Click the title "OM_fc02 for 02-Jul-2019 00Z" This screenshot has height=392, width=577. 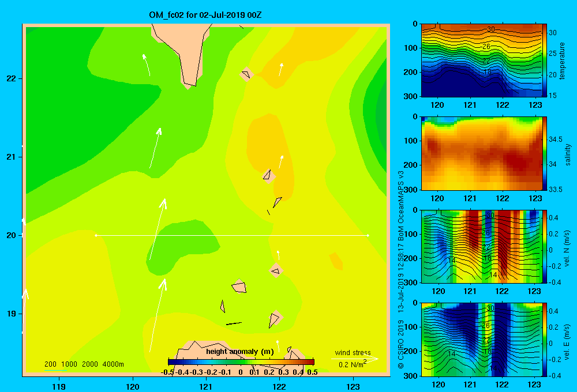pos(205,15)
